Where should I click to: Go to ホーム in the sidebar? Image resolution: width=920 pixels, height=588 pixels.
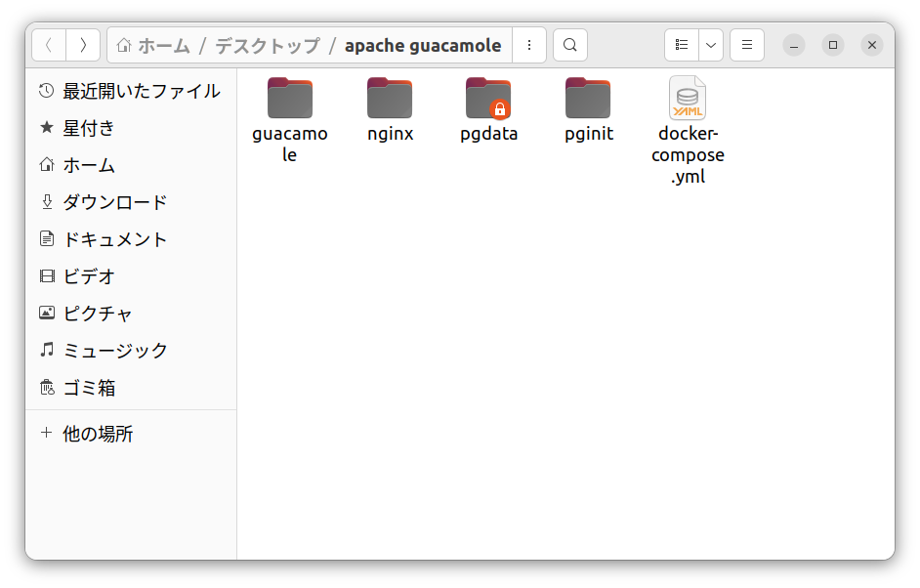(130, 165)
